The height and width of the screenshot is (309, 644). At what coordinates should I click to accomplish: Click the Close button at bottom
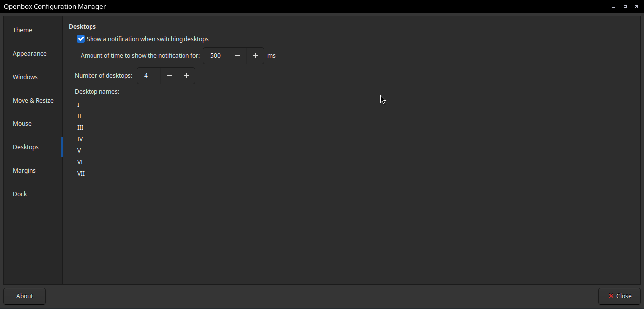pyautogui.click(x=619, y=296)
